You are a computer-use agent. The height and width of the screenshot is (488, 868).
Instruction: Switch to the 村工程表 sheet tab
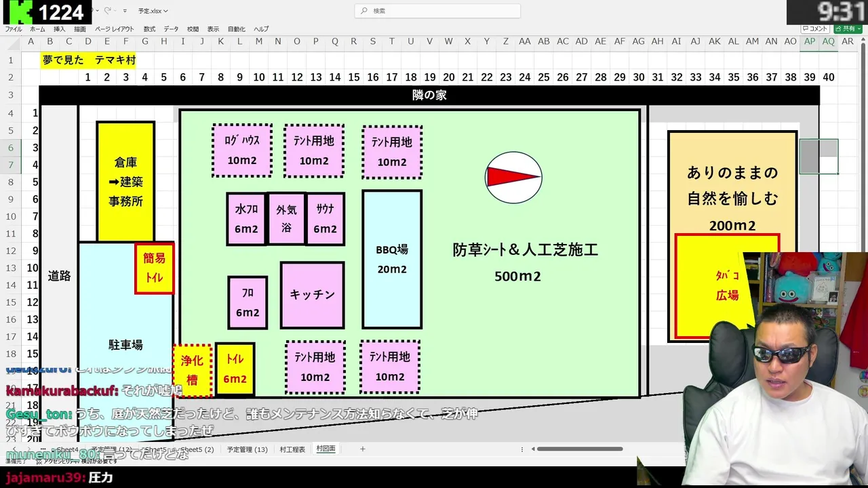(x=292, y=449)
